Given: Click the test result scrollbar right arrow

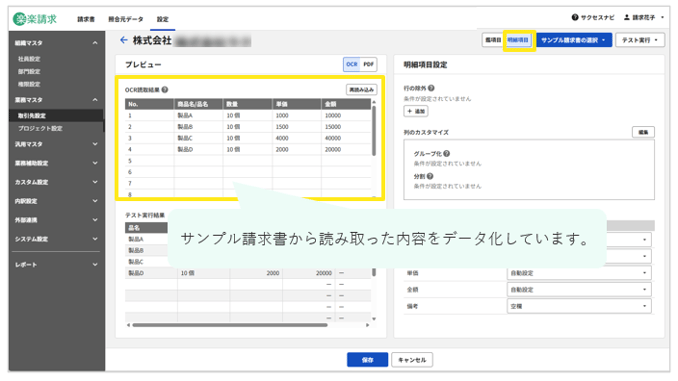Looking at the screenshot, I should pyautogui.click(x=368, y=325).
